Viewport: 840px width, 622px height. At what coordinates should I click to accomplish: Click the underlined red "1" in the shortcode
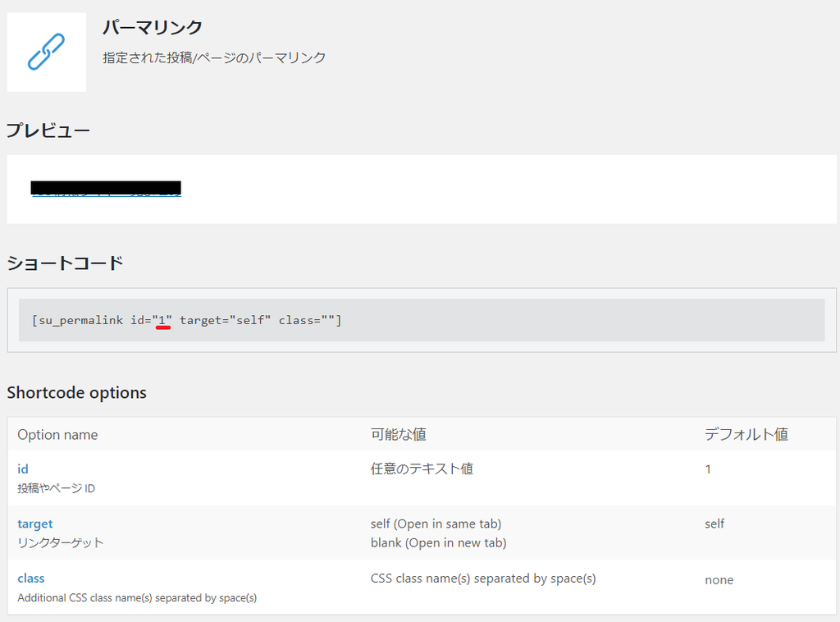coord(162,319)
